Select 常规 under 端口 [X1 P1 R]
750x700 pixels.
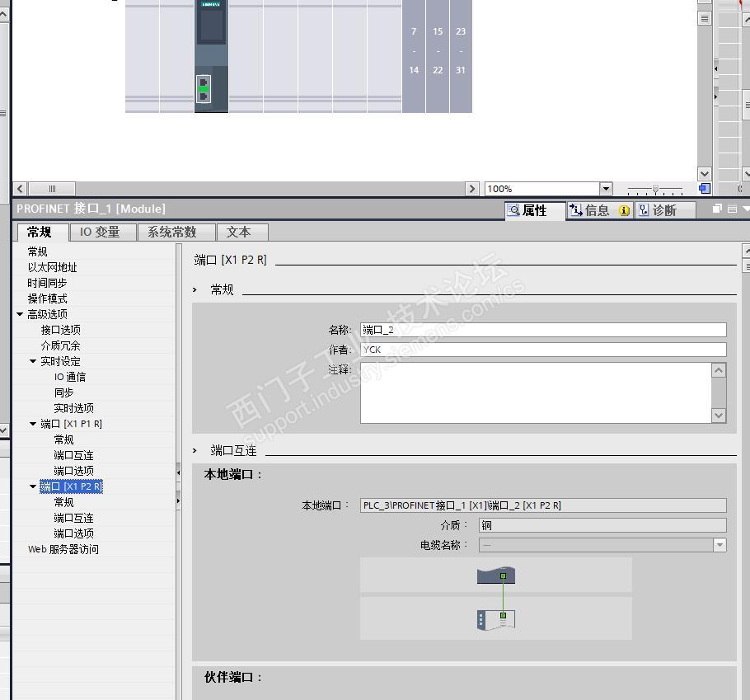[x=63, y=439]
